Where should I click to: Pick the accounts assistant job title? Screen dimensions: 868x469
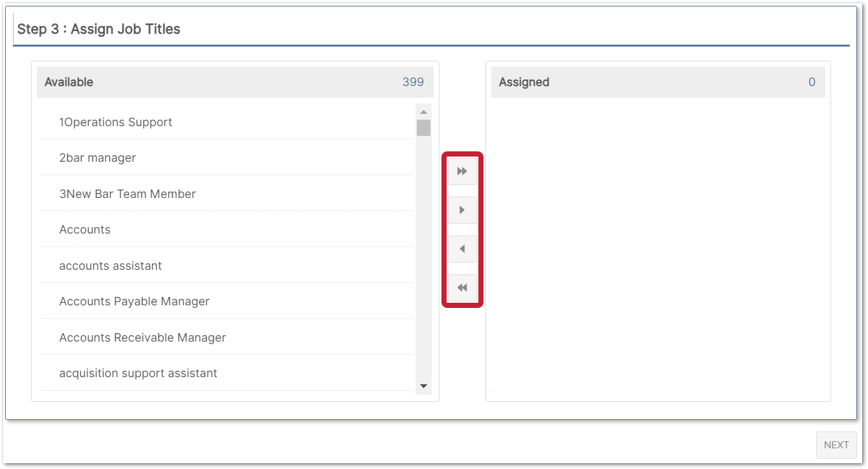(x=111, y=266)
